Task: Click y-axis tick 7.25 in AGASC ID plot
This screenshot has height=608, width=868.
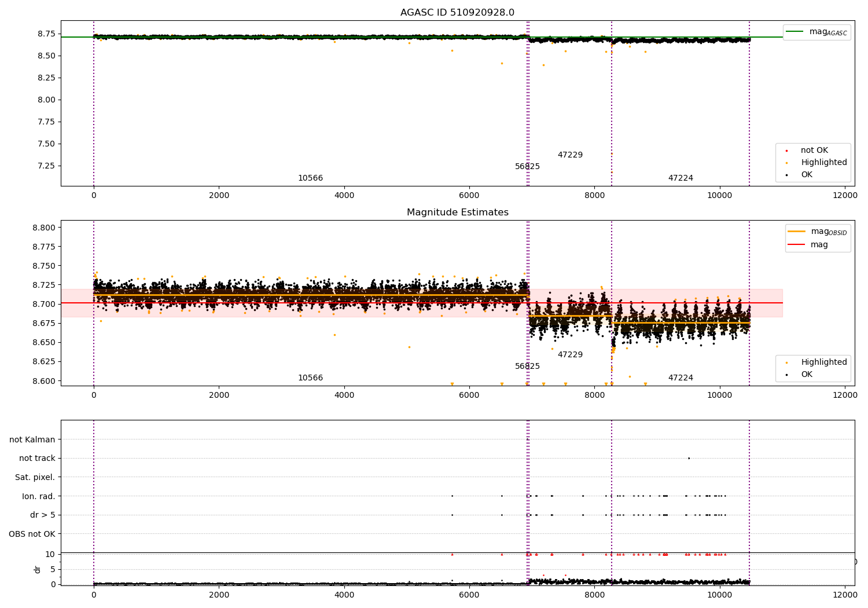Action: click(47, 166)
